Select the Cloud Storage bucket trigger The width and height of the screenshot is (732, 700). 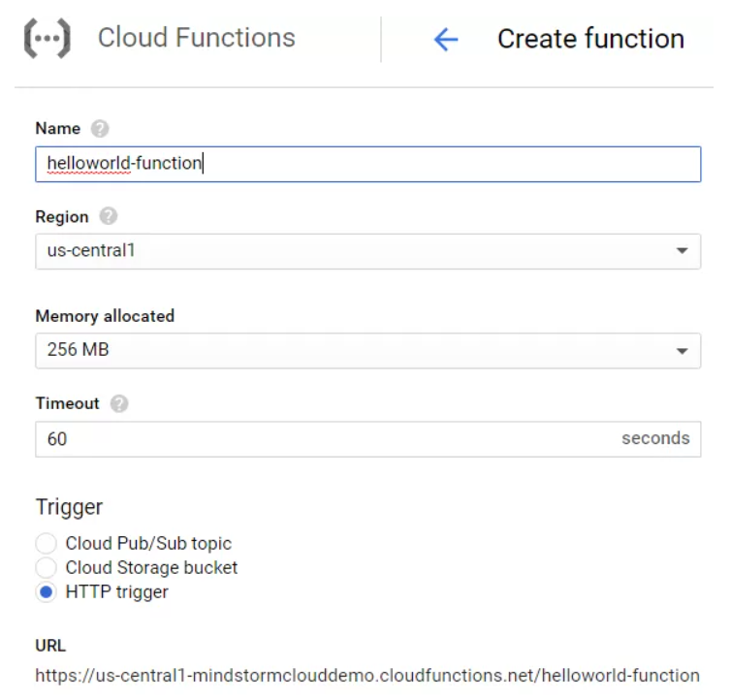pos(47,568)
